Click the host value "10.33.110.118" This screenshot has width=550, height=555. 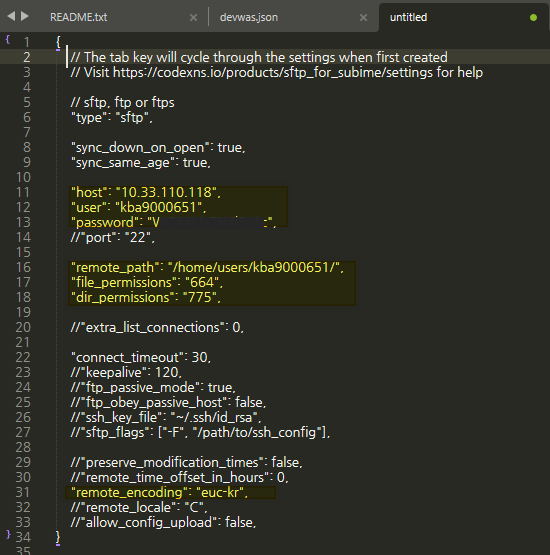(x=166, y=193)
